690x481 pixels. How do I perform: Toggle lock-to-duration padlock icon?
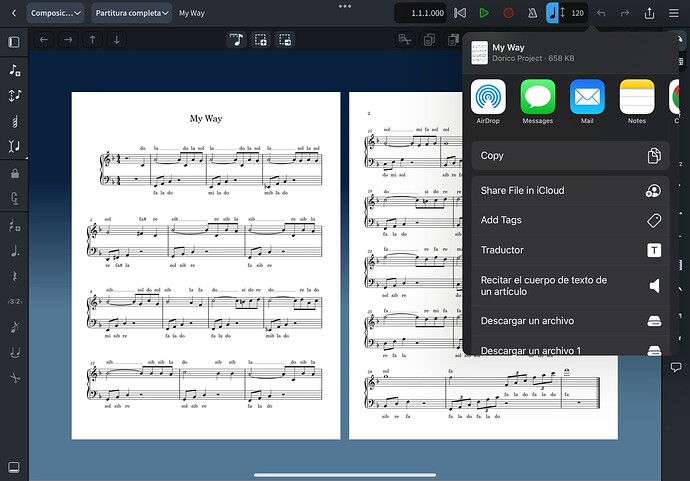click(x=15, y=173)
